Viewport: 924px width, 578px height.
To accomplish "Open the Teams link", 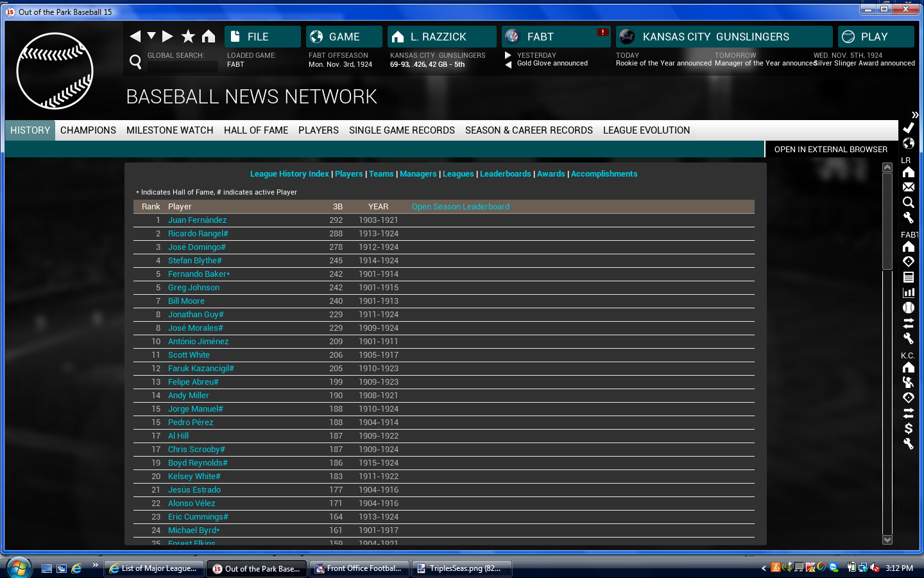I will point(381,174).
